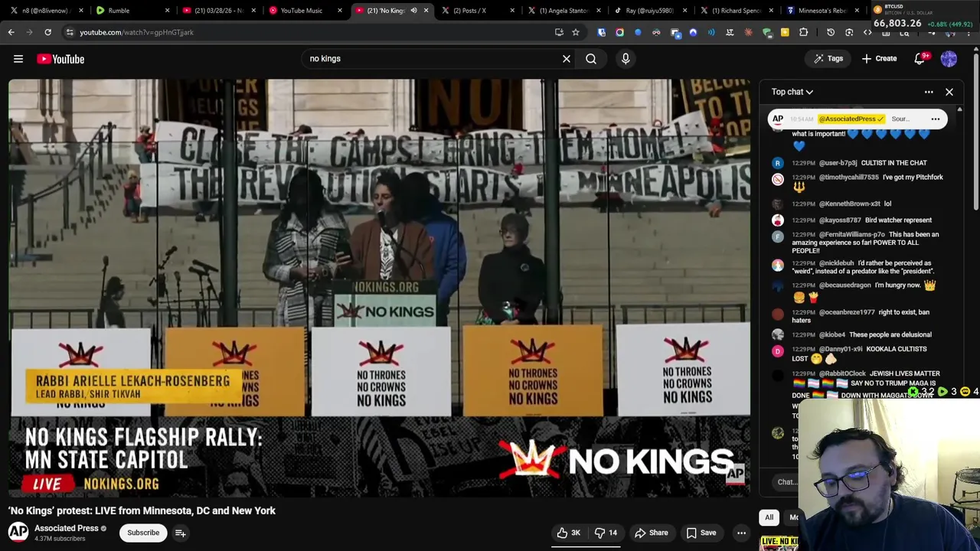Open the Associated Press channel avatar
Viewport: 980px width, 551px height.
pos(18,532)
